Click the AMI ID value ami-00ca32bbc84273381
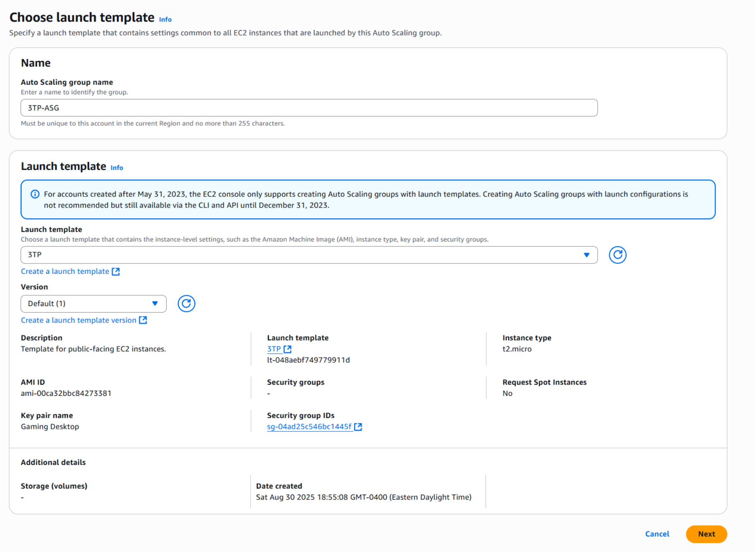 tap(66, 393)
